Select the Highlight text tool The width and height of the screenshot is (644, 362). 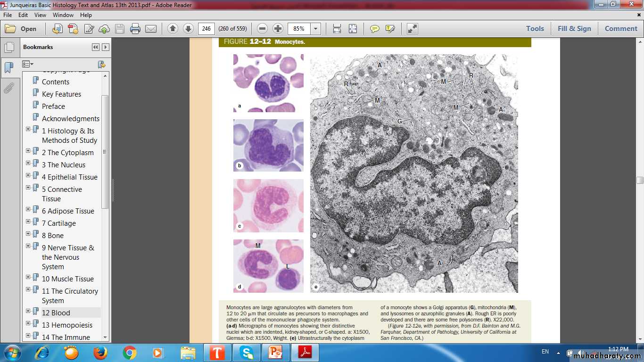[x=390, y=29]
